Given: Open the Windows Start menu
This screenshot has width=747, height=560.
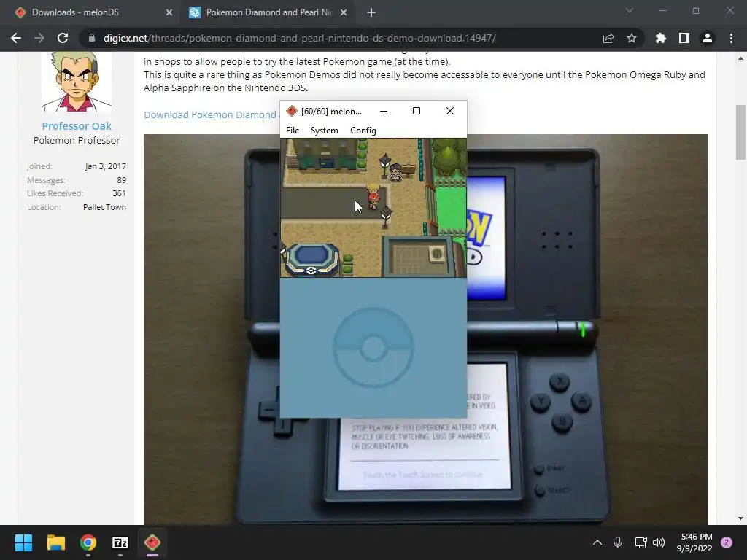Looking at the screenshot, I should pyautogui.click(x=23, y=542).
